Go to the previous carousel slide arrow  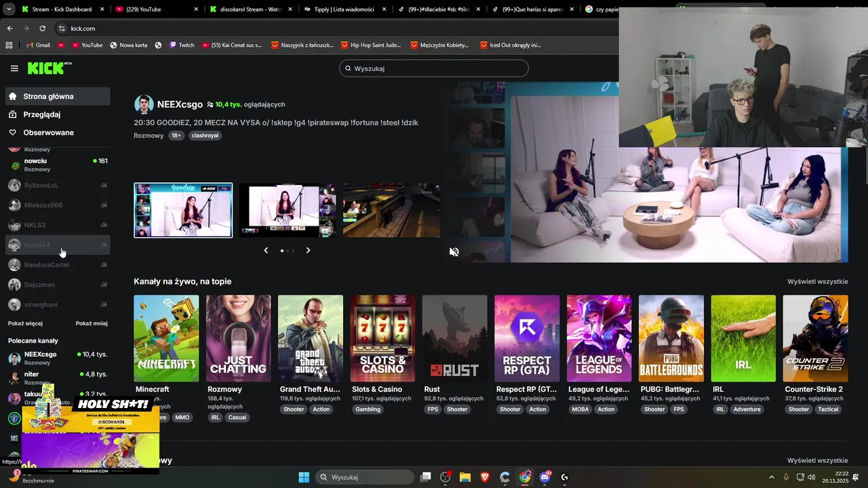[266, 250]
